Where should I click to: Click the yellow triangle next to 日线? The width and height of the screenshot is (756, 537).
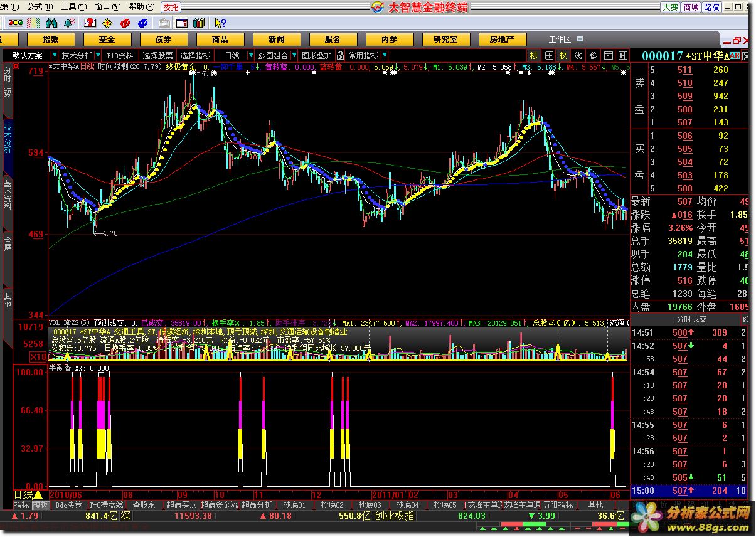(x=38, y=495)
